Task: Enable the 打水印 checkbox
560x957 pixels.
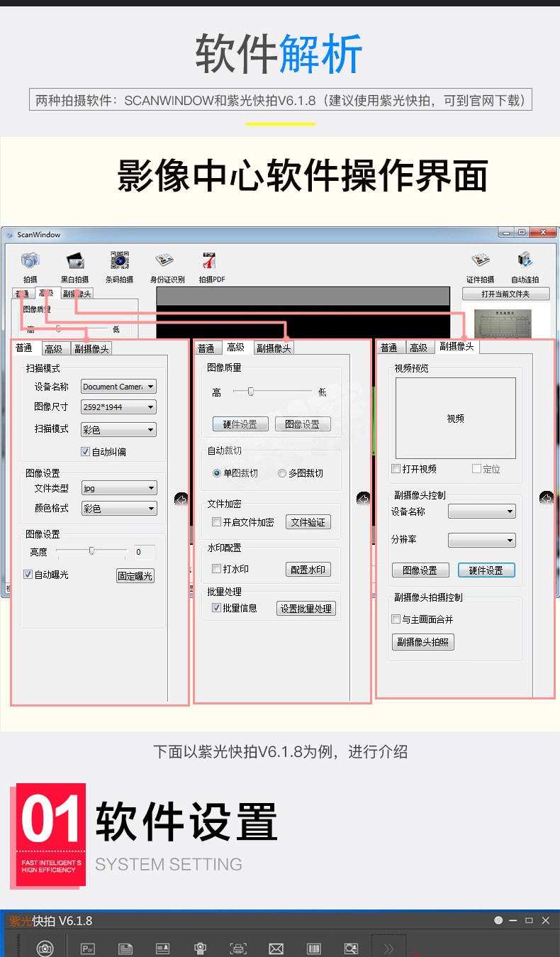Action: (x=217, y=569)
